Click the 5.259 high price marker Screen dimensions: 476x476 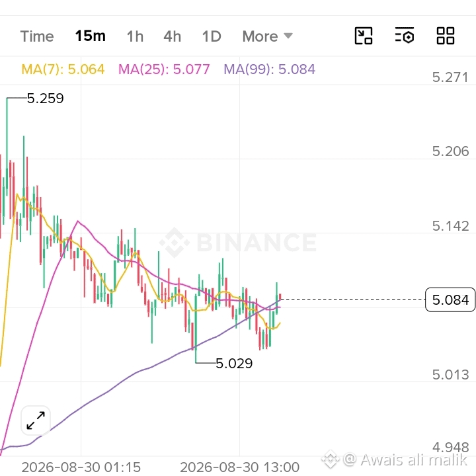45,99
